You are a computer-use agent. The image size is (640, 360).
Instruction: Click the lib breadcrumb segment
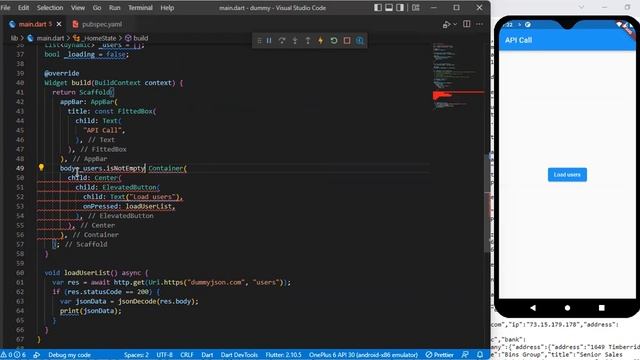coord(14,38)
